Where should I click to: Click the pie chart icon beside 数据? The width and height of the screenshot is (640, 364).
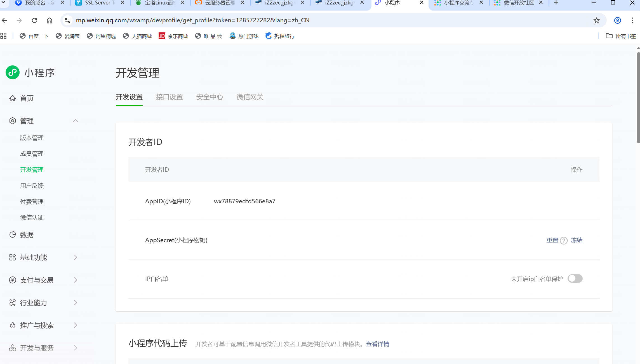[13, 235]
